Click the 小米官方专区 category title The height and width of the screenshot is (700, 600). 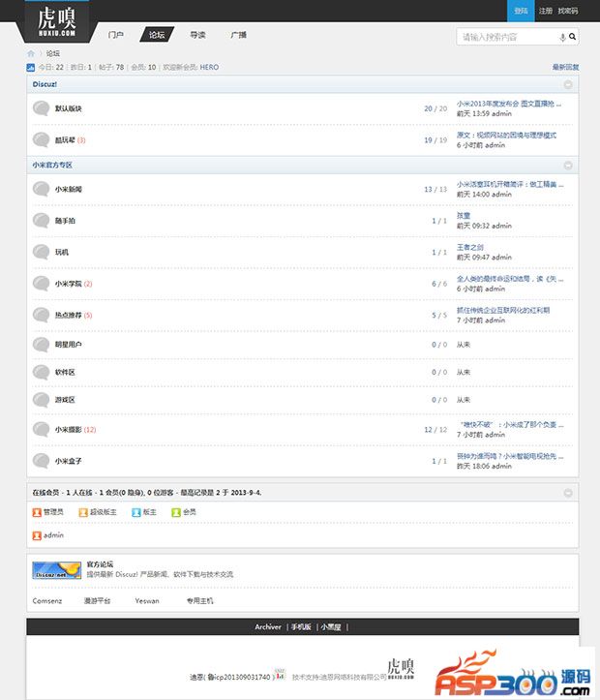pyautogui.click(x=52, y=166)
